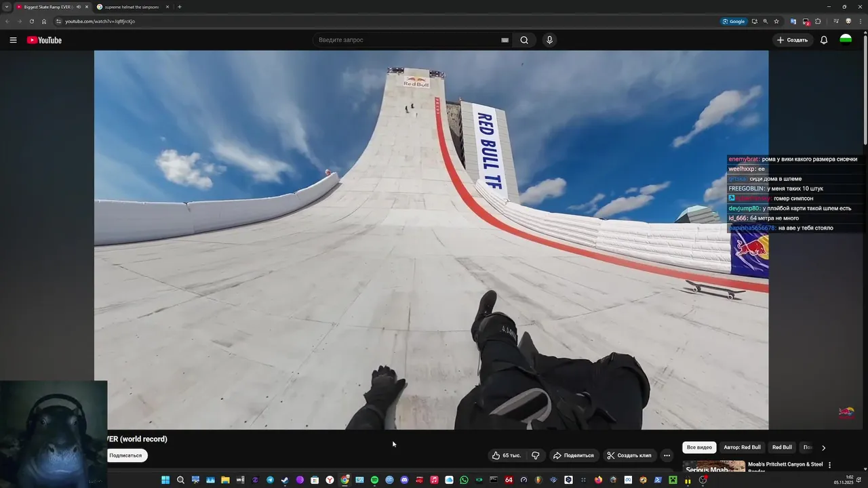Bookmark this page with the star icon
Image resolution: width=868 pixels, height=488 pixels.
click(776, 21)
